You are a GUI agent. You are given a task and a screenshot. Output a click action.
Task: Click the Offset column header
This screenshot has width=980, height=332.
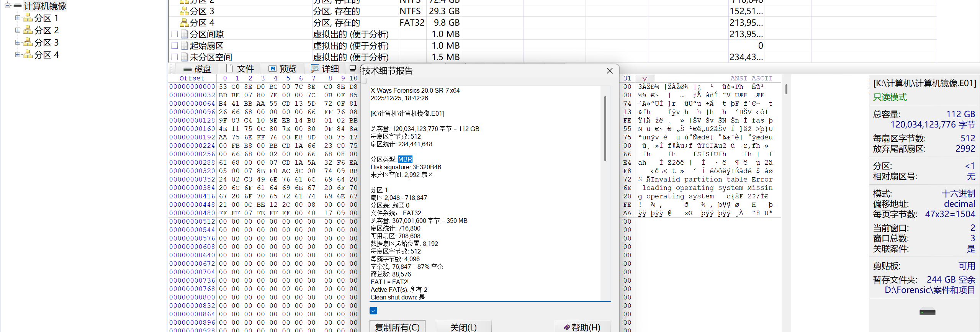[x=192, y=78]
